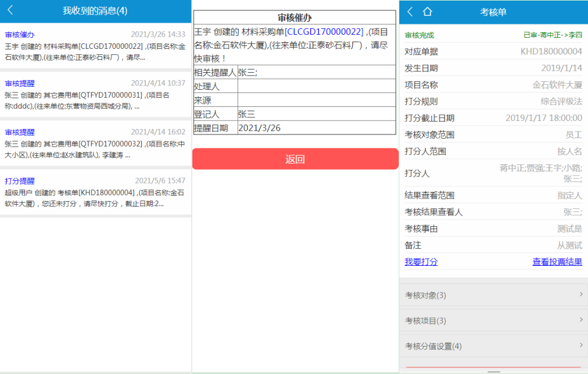
Task: Open the 审核催办 message from 2021/3/26
Action: tap(95, 46)
